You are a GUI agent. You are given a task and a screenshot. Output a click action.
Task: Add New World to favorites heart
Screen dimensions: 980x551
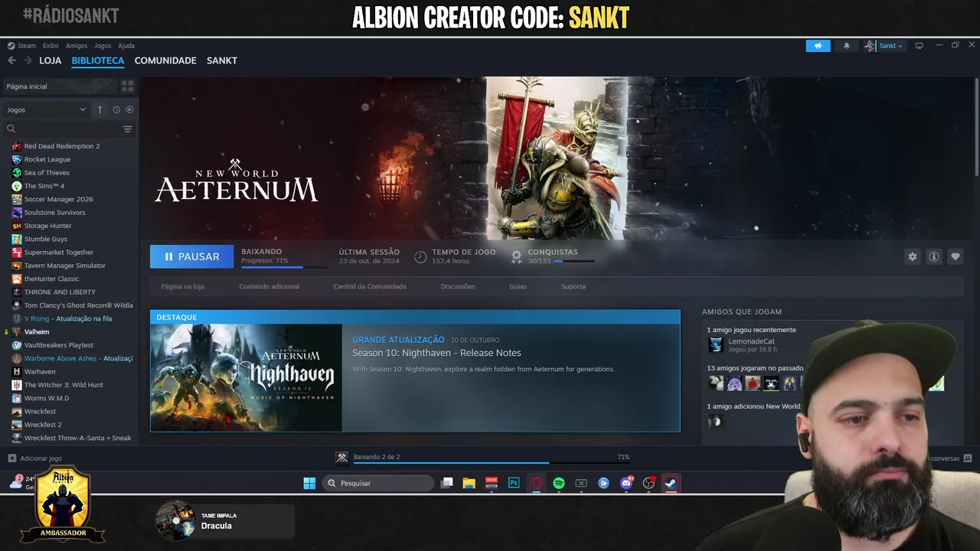[955, 256]
